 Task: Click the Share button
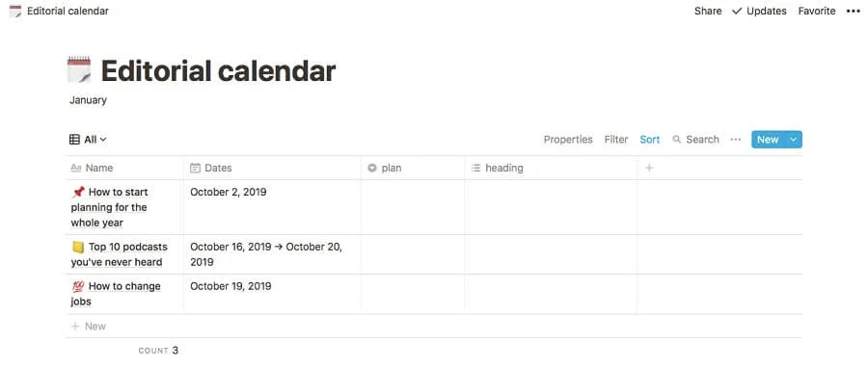708,11
